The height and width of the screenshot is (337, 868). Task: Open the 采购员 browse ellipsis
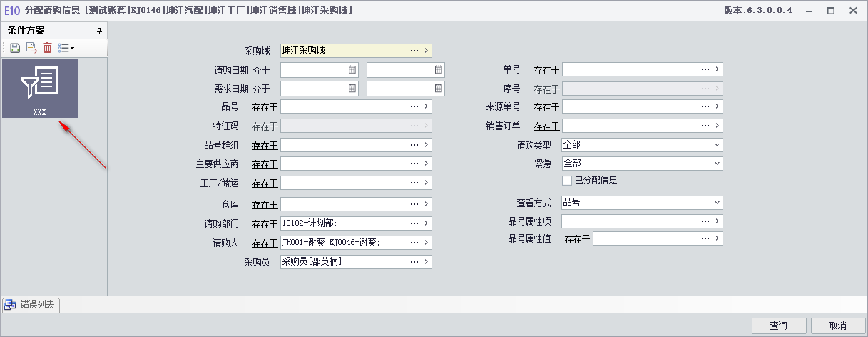coord(414,262)
